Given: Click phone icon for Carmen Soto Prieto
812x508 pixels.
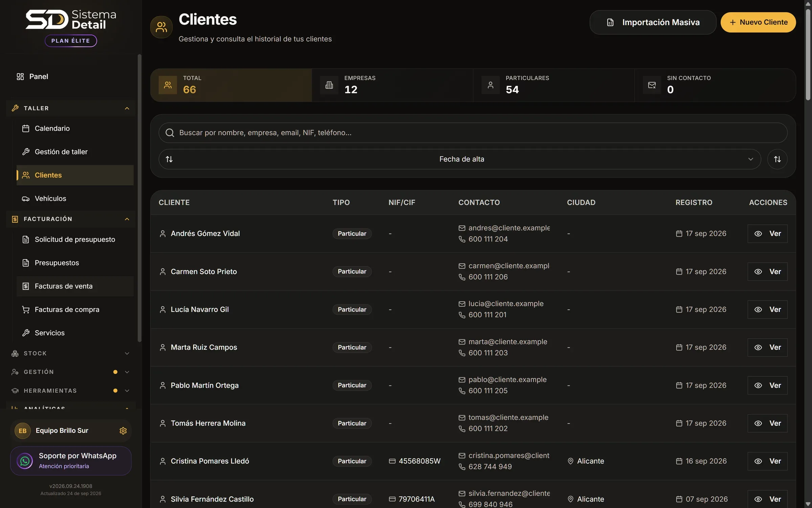Looking at the screenshot, I should tap(462, 277).
